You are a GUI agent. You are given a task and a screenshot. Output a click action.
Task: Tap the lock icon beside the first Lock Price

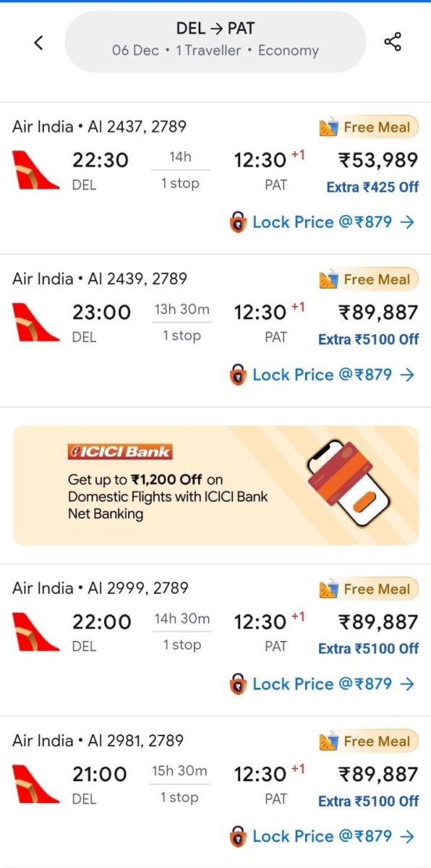pyautogui.click(x=236, y=222)
